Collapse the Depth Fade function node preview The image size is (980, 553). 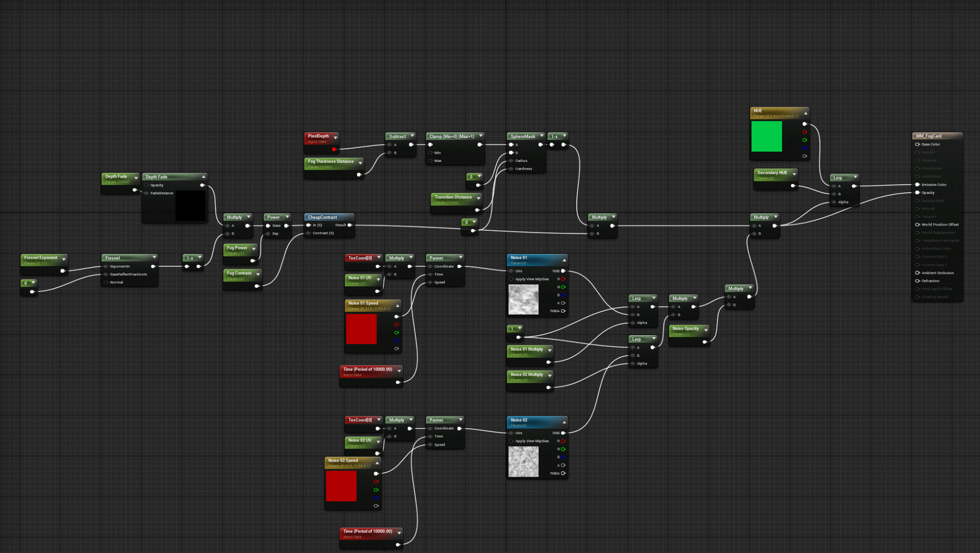tap(203, 176)
